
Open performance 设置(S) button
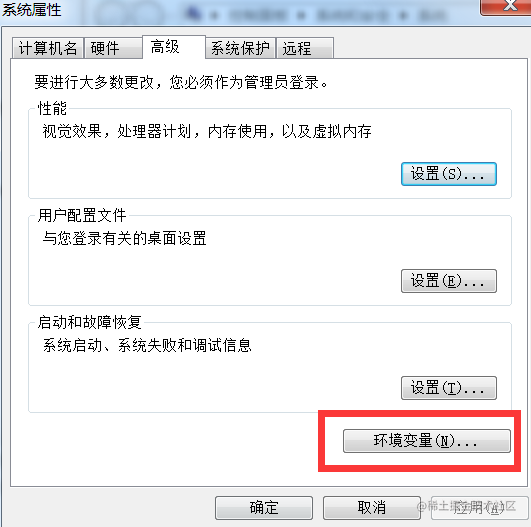[449, 174]
